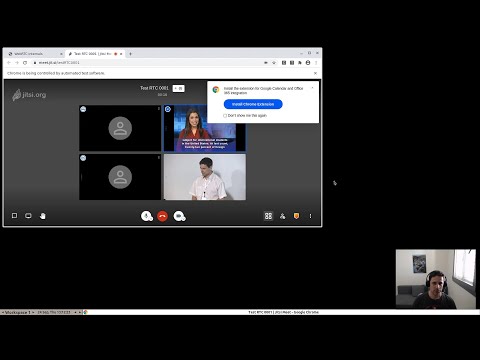480x360 pixels.
Task: Click the meeting timer under the title
Action: click(162, 95)
